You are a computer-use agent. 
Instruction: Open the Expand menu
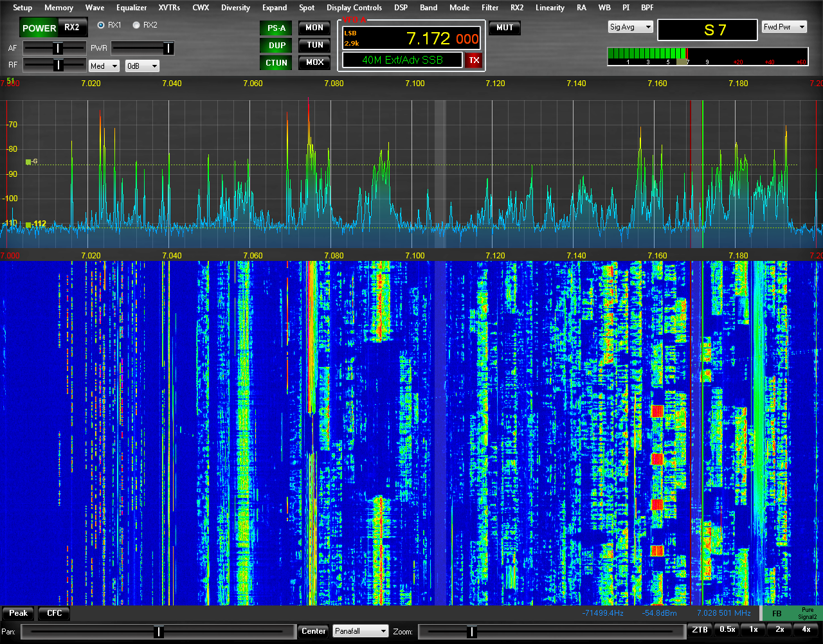[275, 8]
